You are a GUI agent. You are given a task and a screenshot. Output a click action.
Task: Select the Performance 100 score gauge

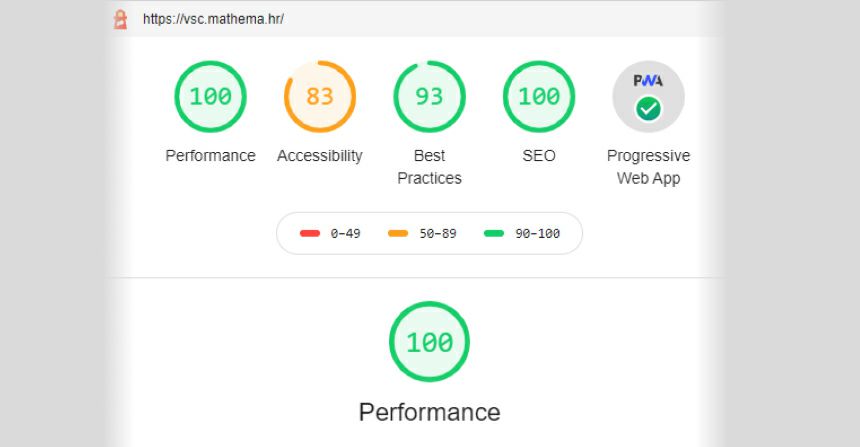[x=211, y=97]
